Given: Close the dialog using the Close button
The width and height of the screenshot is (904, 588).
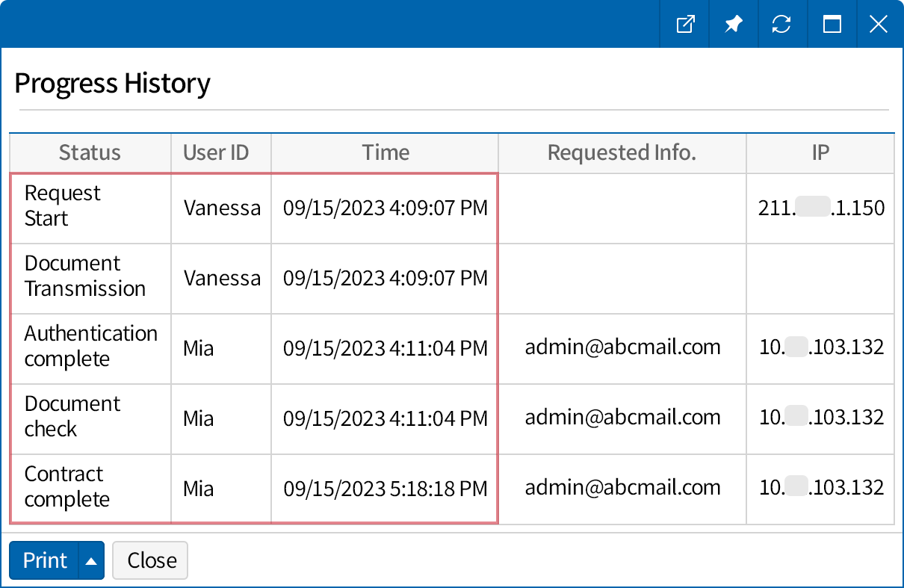Looking at the screenshot, I should coord(149,560).
